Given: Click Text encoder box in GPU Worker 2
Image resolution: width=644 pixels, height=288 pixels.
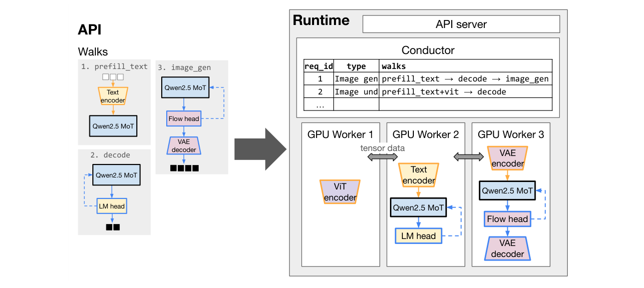Looking at the screenshot, I should click(419, 175).
